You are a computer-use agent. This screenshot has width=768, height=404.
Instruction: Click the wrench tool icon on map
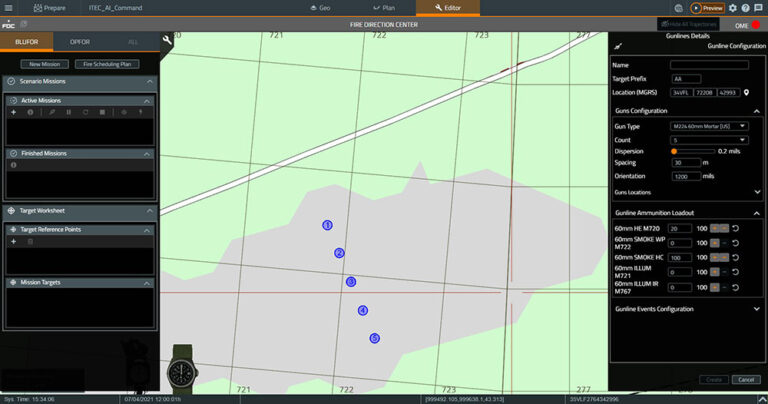click(166, 41)
